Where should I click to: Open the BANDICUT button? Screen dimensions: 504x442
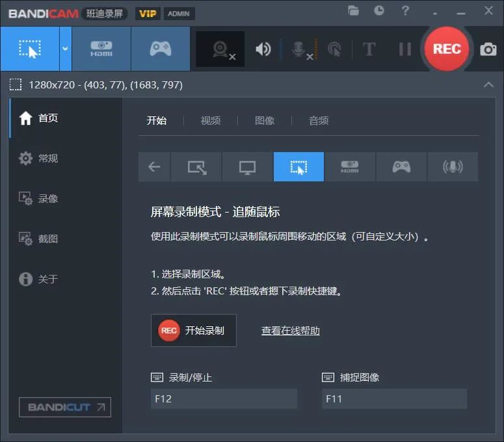click(x=65, y=408)
